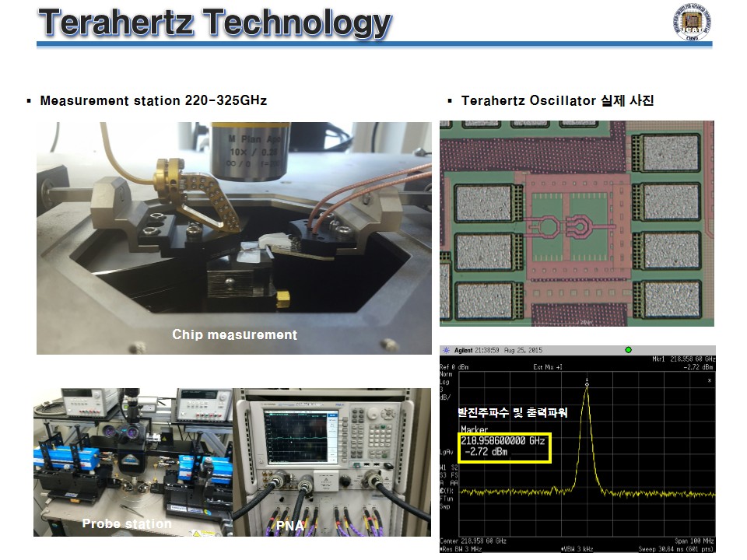Image resolution: width=747 pixels, height=560 pixels.
Task: Select the PNA instrument photo
Action: click(332, 462)
